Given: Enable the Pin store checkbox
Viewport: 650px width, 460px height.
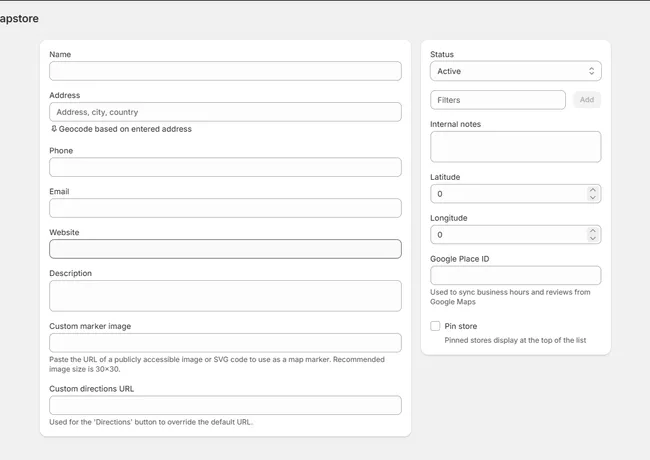Looking at the screenshot, I should tap(435, 326).
